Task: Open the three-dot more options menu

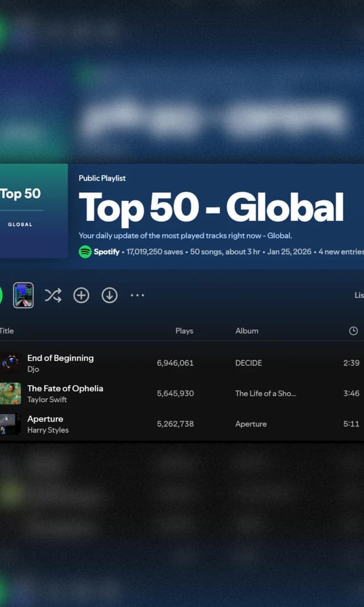Action: coord(137,295)
